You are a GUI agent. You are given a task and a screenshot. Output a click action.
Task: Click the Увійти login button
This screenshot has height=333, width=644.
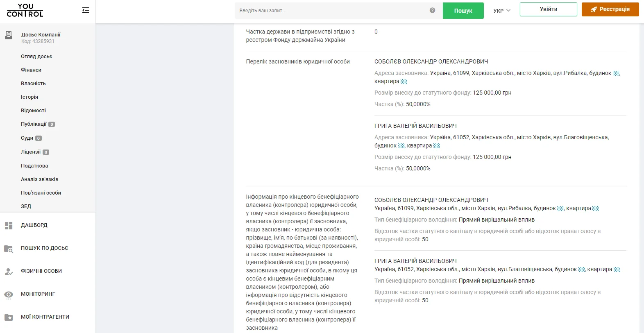(548, 9)
